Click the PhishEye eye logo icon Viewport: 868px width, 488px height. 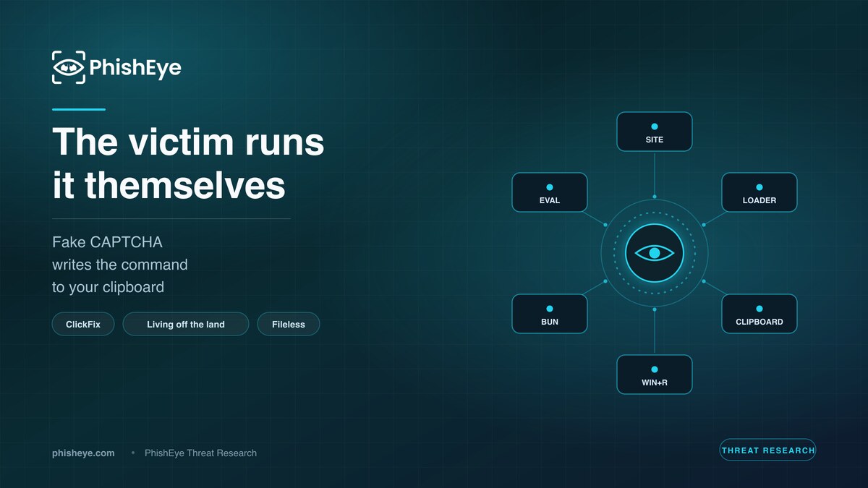pyautogui.click(x=69, y=67)
